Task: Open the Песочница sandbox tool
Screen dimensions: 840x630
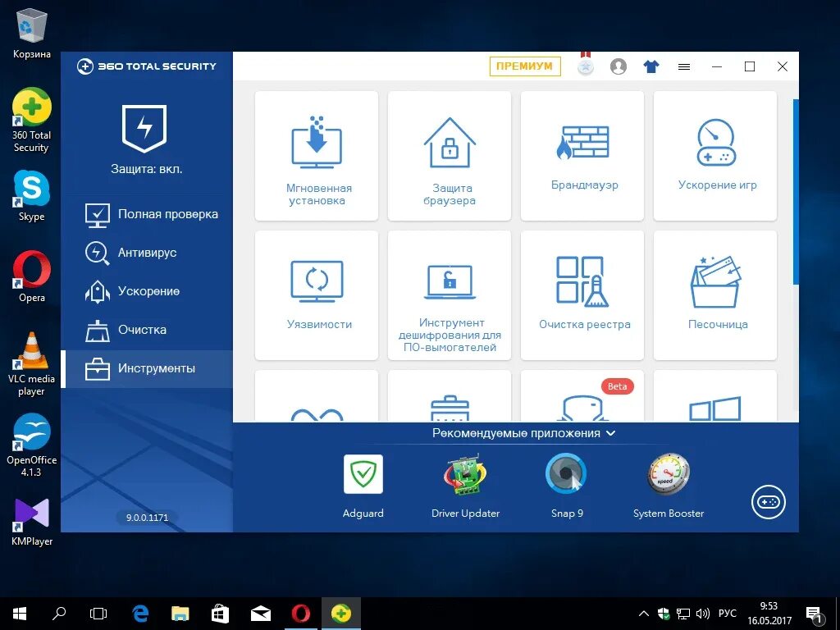Action: 715,295
